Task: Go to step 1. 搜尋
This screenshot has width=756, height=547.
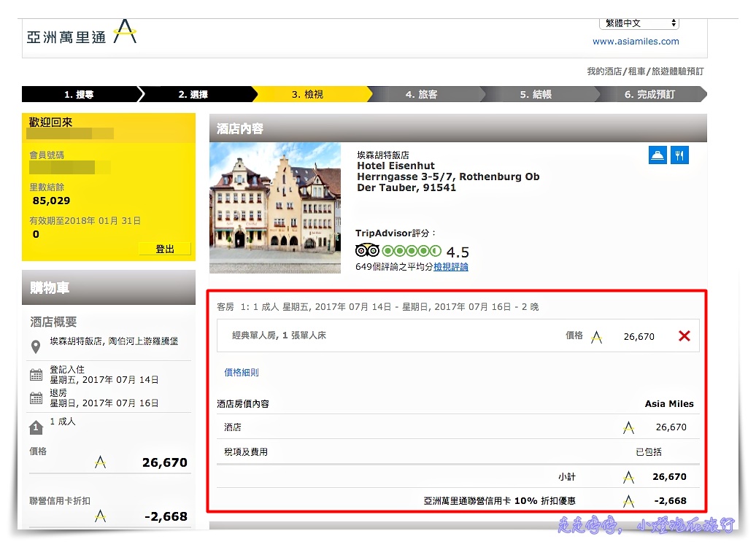Action: pyautogui.click(x=80, y=95)
